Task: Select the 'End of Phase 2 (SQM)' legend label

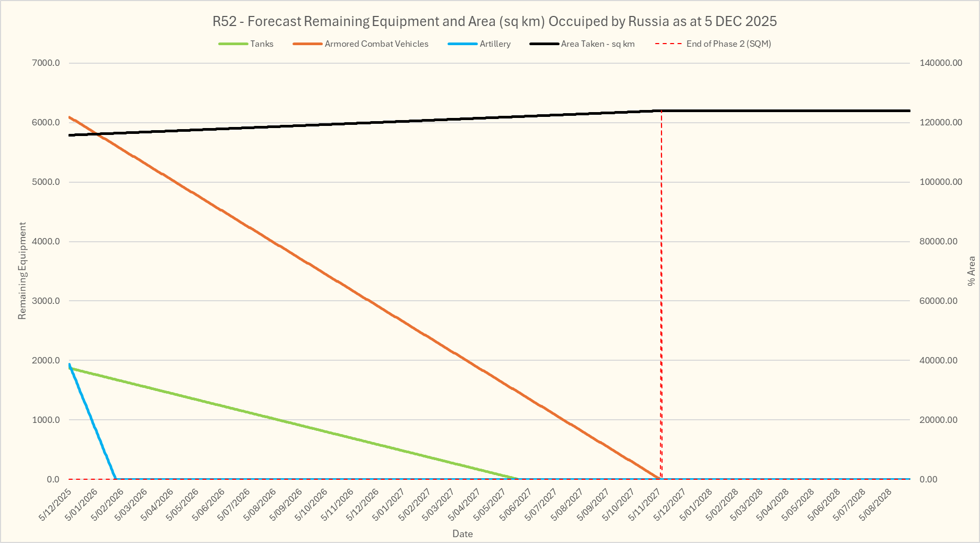Action: (x=728, y=44)
